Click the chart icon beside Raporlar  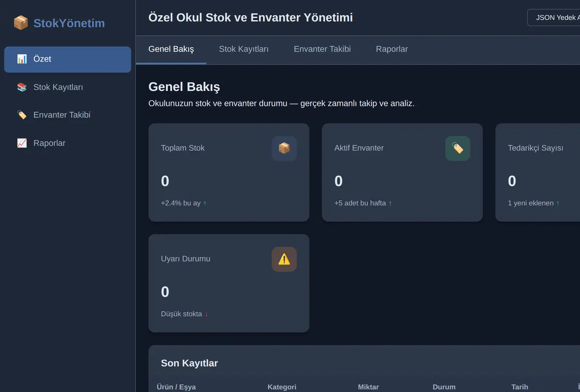[22, 143]
